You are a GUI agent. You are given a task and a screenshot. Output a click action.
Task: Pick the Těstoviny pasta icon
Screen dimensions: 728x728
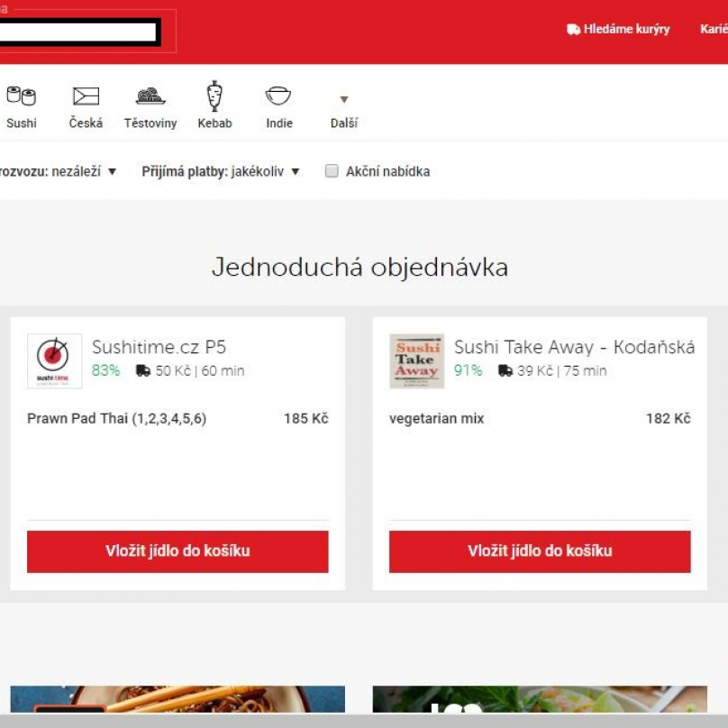coord(150,96)
